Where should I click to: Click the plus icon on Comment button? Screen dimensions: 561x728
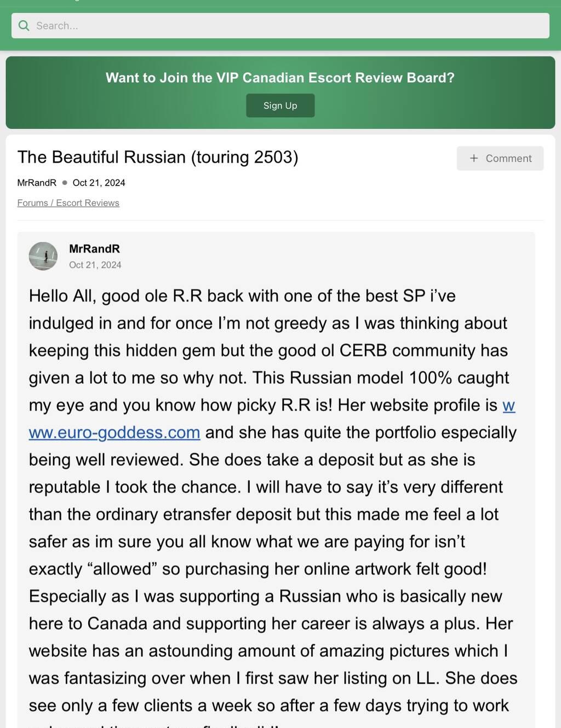point(474,158)
